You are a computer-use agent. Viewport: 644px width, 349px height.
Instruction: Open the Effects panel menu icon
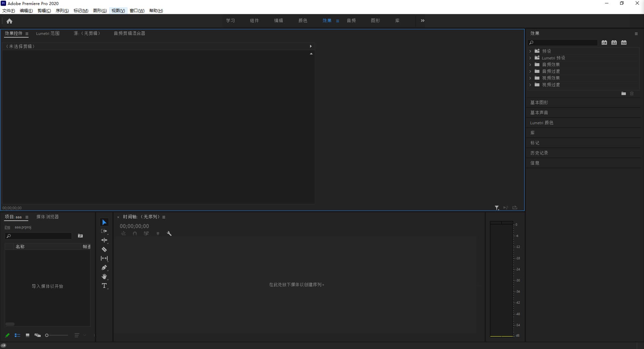coord(636,34)
